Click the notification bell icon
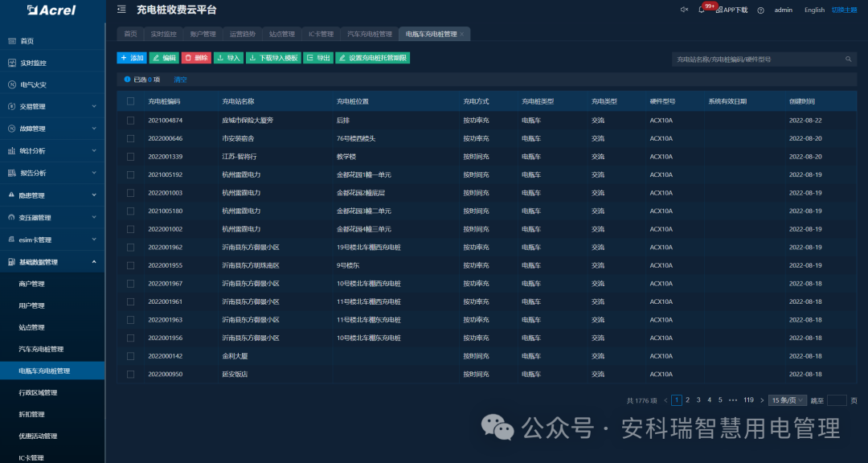Screen dimensions: 868x463 (701, 10)
